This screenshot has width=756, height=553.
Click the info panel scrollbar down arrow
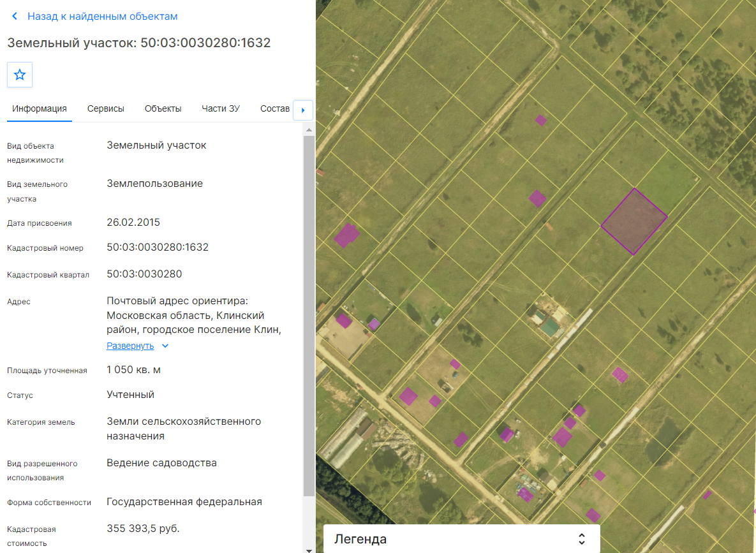(309, 550)
